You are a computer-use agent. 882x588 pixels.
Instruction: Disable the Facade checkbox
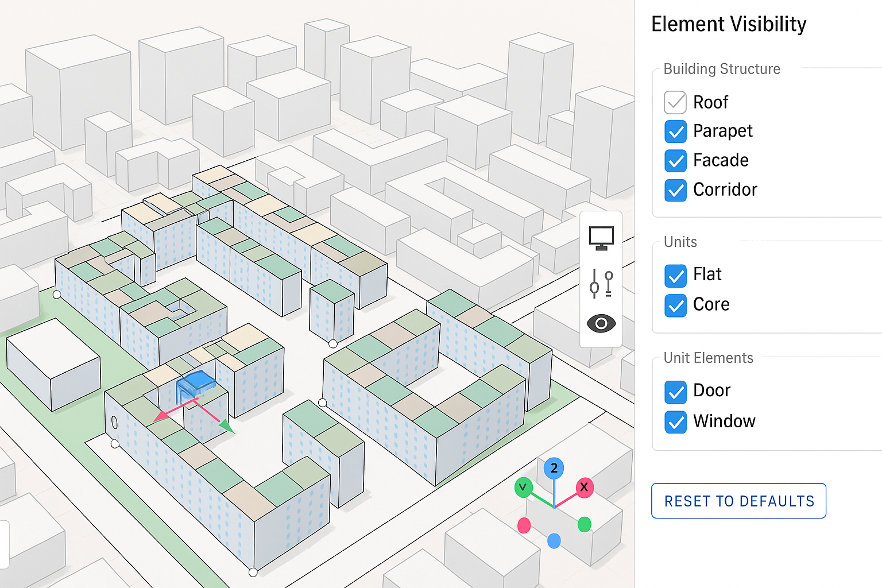[x=675, y=161]
